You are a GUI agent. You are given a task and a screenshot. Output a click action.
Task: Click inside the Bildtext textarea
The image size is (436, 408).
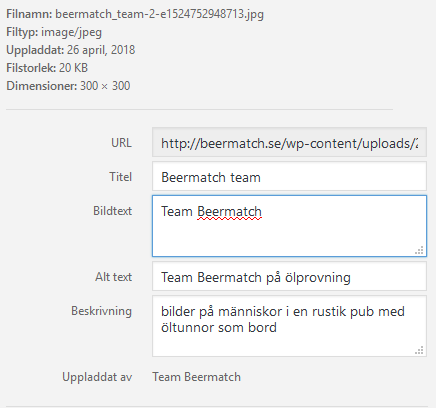289,226
